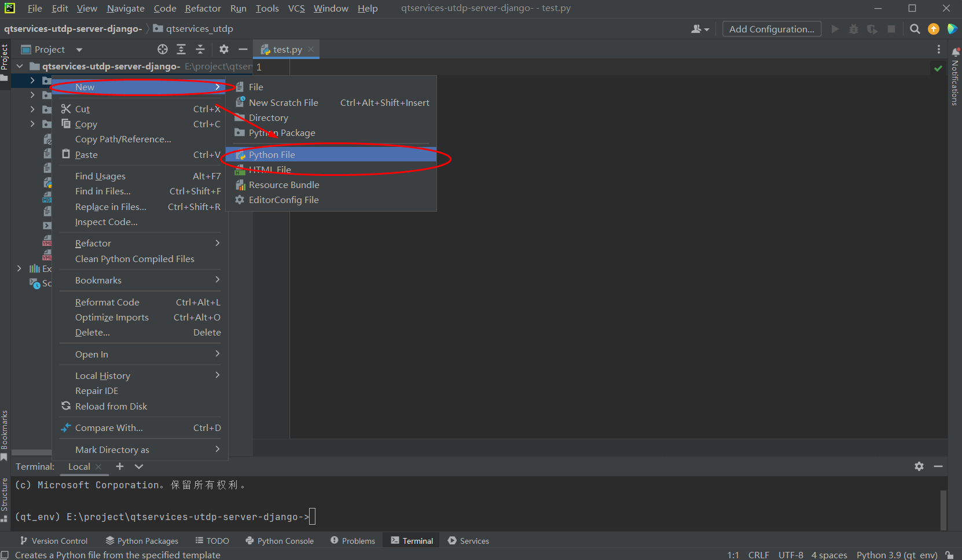Select Python File in New submenu
The image size is (962, 560).
pyautogui.click(x=331, y=154)
